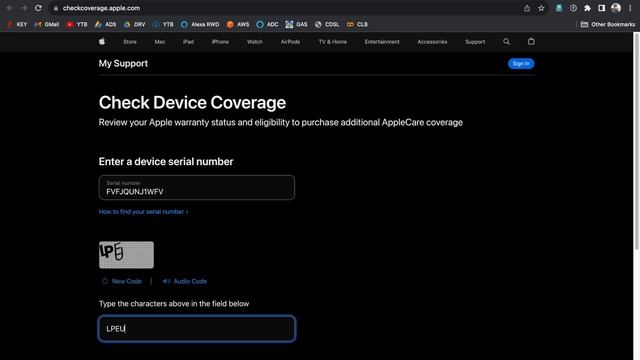
Task: Open the Support menu item
Action: pyautogui.click(x=475, y=42)
